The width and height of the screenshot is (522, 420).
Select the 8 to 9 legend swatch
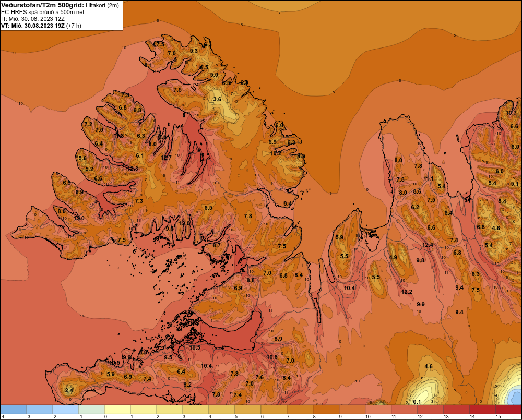[x=326, y=410]
